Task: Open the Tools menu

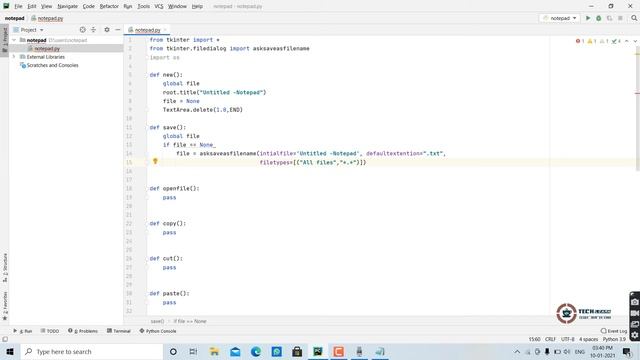Action: (143, 7)
